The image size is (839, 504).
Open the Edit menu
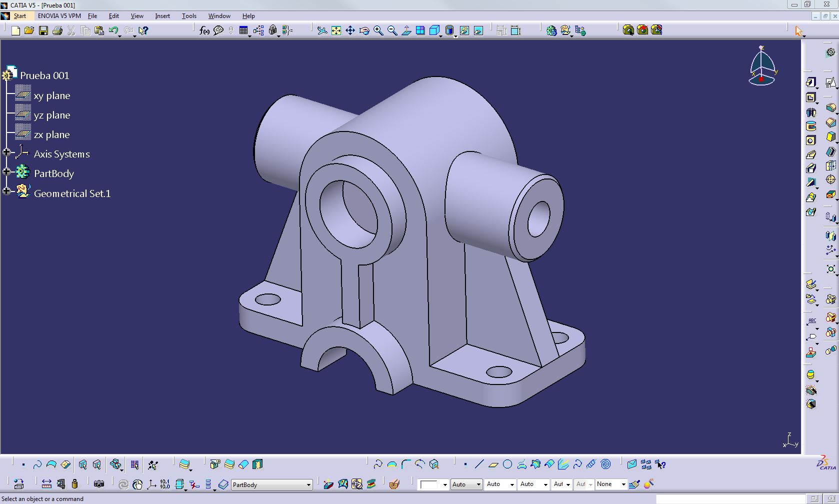(x=114, y=16)
